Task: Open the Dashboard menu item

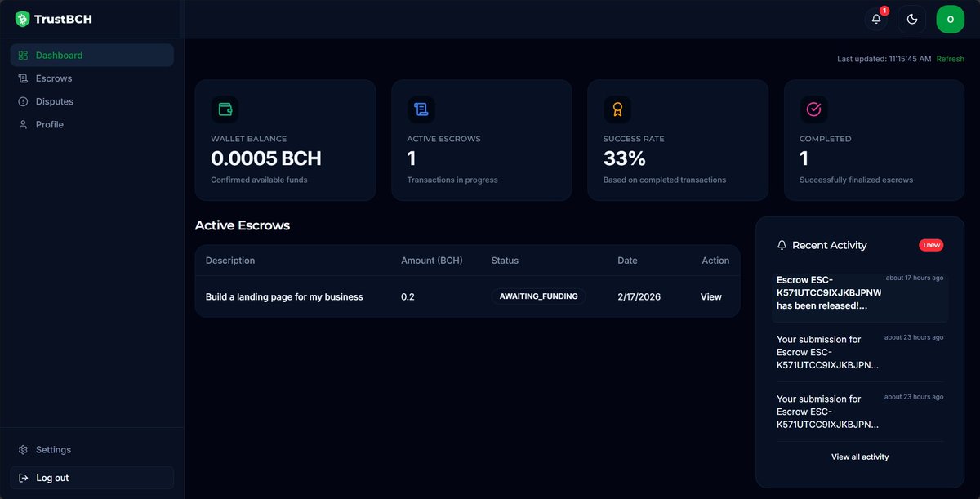Action: 92,56
